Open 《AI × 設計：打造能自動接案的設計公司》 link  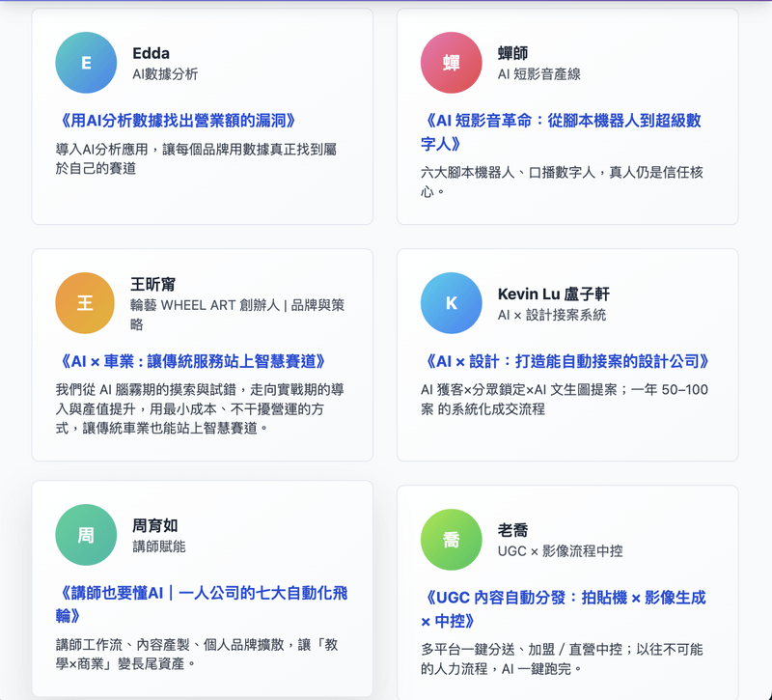(567, 361)
